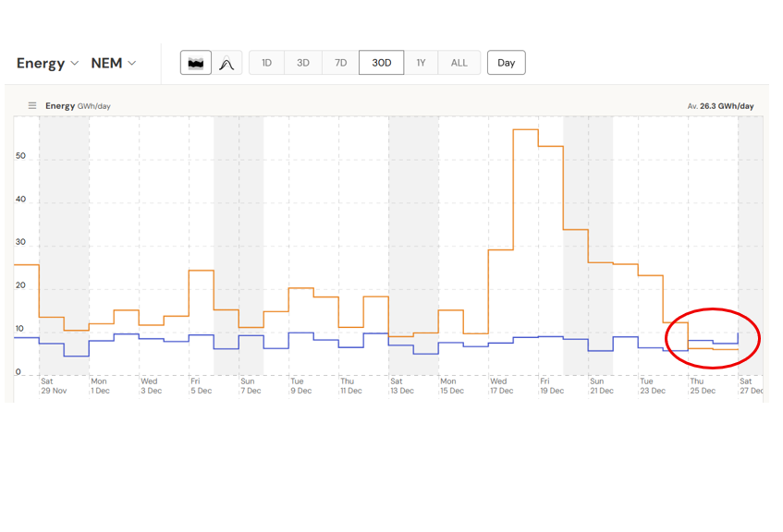Select the stacked area chart icon

pos(196,63)
